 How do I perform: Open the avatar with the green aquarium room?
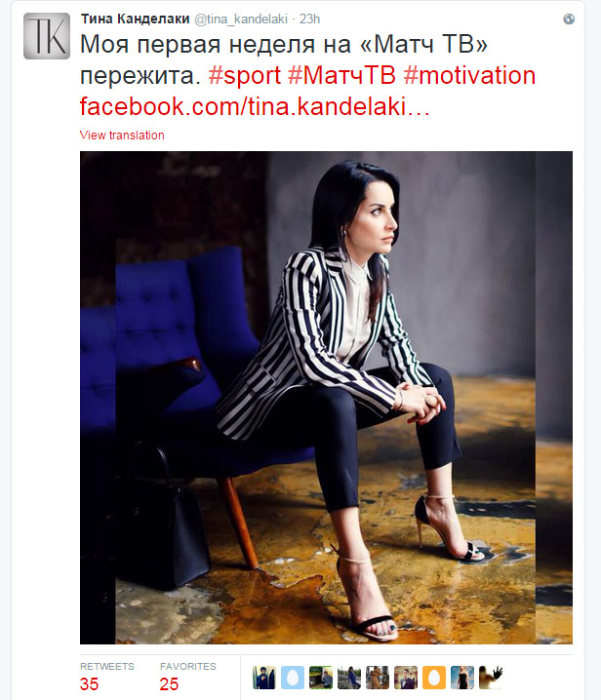(321, 678)
